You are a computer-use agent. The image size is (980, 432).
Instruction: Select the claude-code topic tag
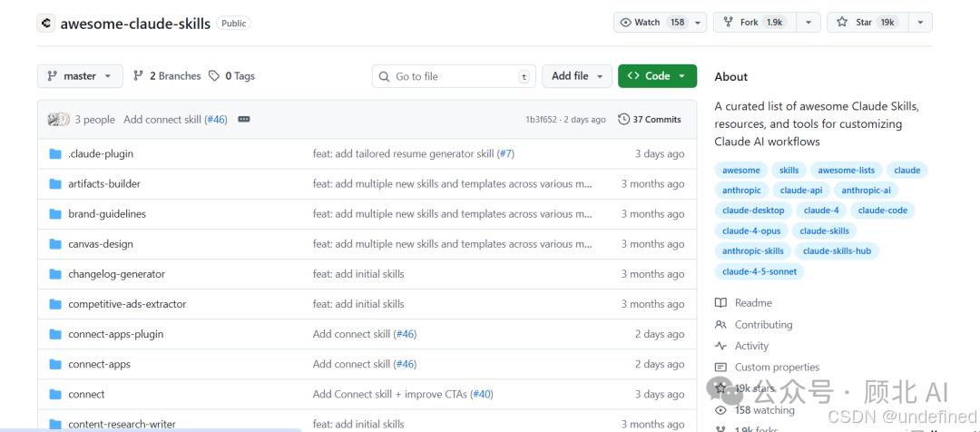click(883, 210)
